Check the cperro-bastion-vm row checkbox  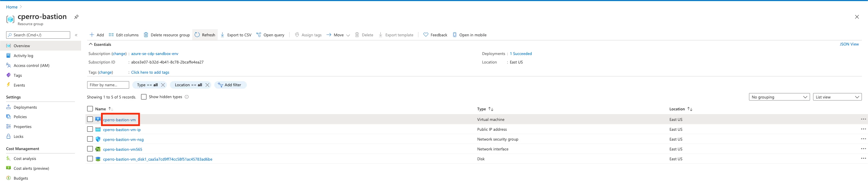point(90,119)
